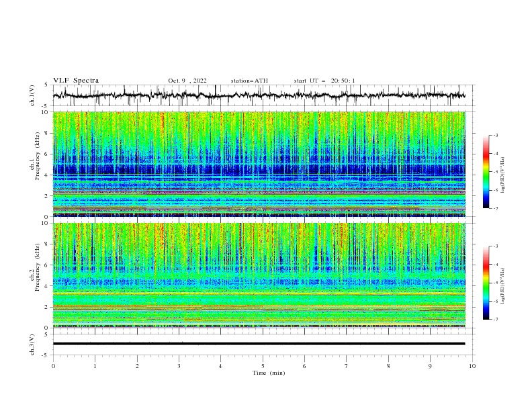Select the ch.2 "Frequency (kHz)" axis label
Image resolution: width=532 pixels, height=411 pixels.
pyautogui.click(x=38, y=267)
